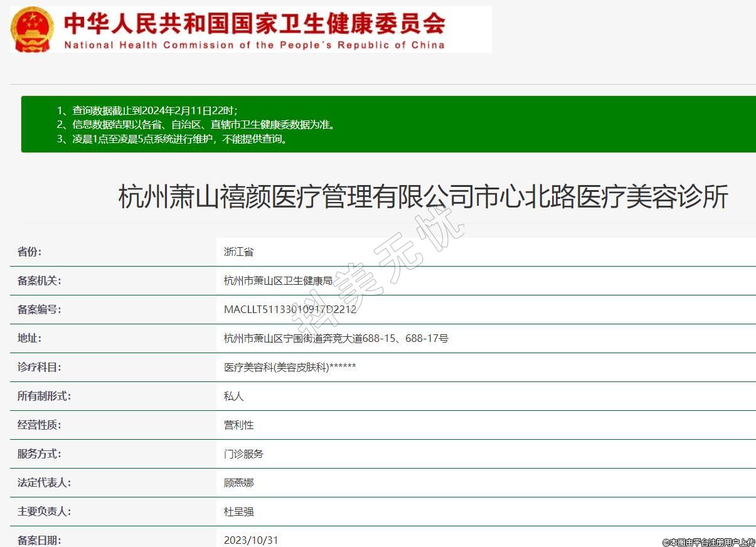The width and height of the screenshot is (756, 547).
Task: Click the address value with 688-15、688-17号
Action: coord(336,339)
